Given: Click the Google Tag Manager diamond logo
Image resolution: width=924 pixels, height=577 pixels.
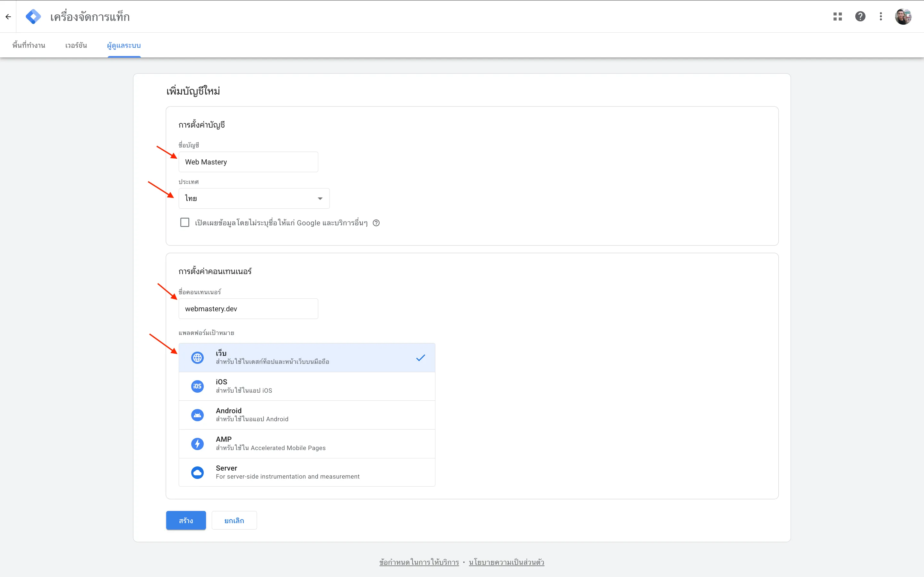Looking at the screenshot, I should point(33,16).
